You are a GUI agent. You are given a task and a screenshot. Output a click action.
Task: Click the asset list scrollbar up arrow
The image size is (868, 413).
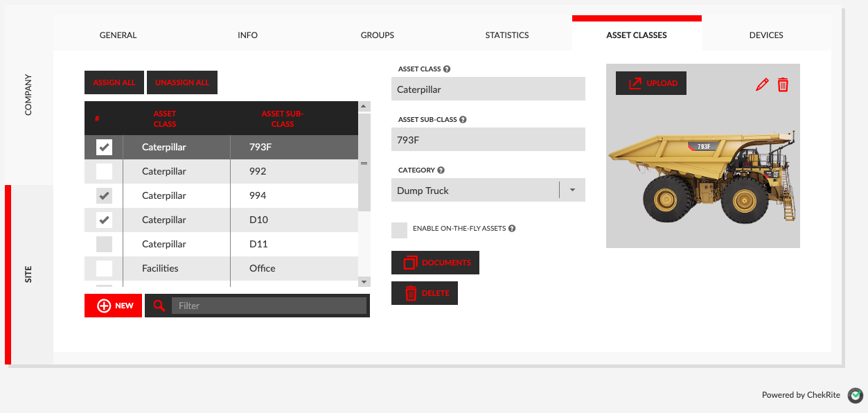pyautogui.click(x=364, y=107)
